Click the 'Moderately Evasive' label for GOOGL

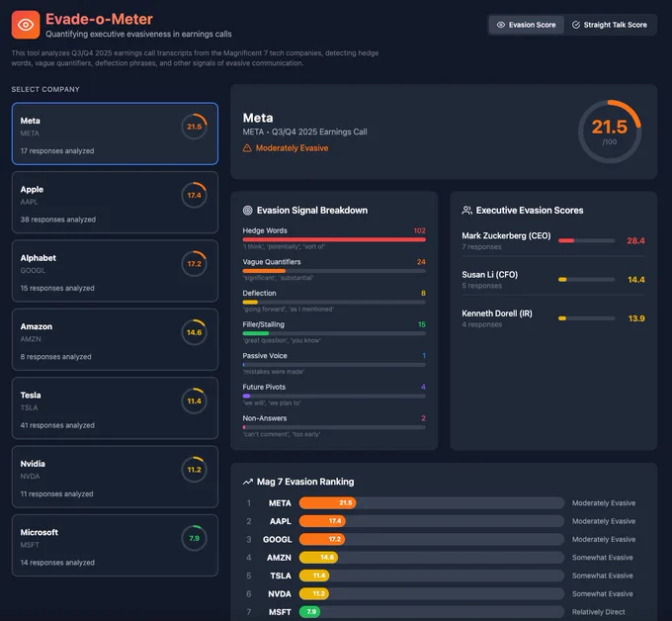[604, 540]
